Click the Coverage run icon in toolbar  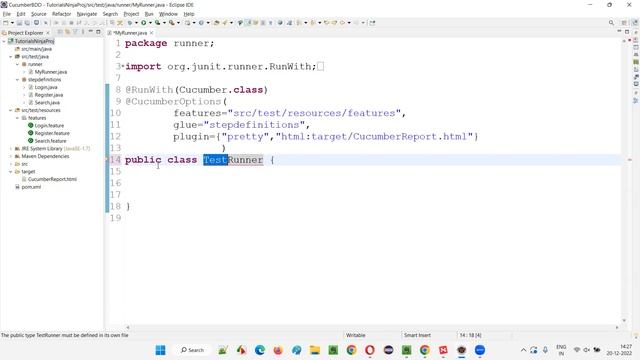(x=158, y=23)
